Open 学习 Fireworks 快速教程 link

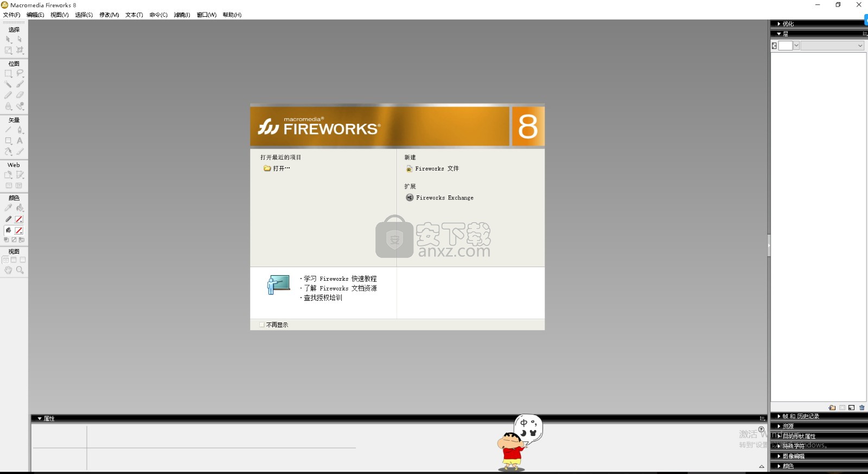click(x=340, y=279)
